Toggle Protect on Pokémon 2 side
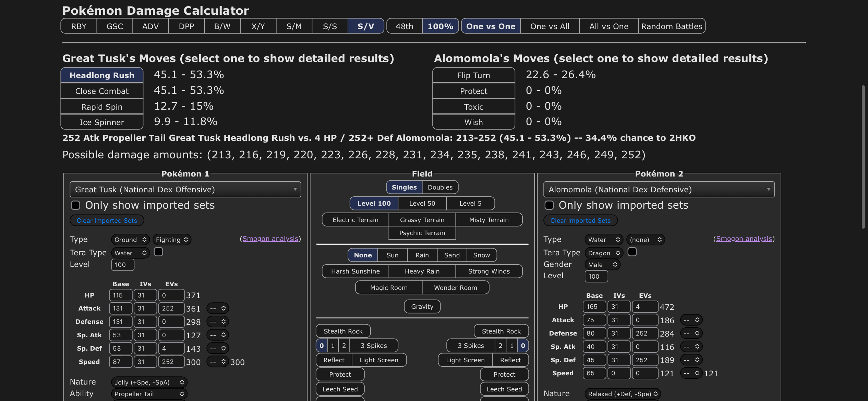Viewport: 868px width, 401px height. coord(504,374)
